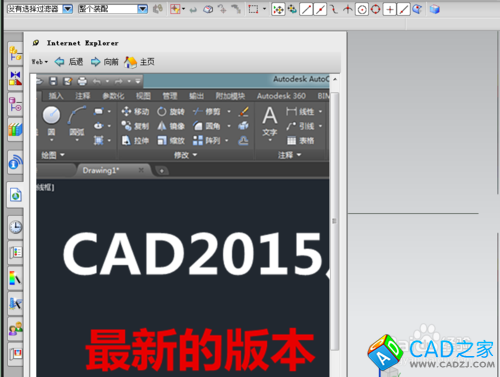Expand the entire assembly scope dropdown
This screenshot has height=377, width=500.
[143, 9]
